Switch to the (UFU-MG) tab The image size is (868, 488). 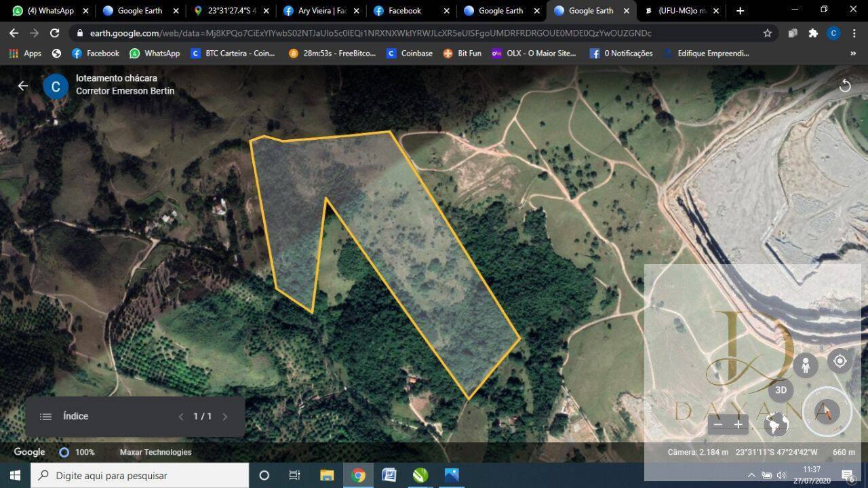pyautogui.click(x=681, y=11)
